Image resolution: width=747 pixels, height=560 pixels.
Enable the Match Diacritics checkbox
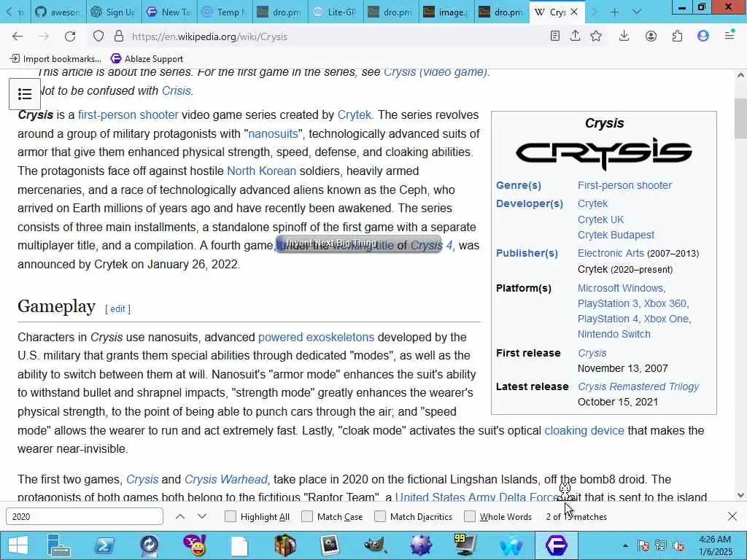(x=380, y=516)
